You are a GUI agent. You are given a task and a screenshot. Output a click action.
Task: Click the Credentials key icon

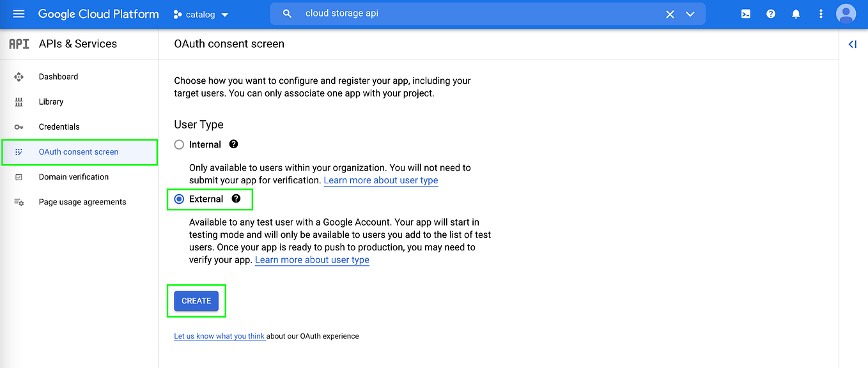[x=19, y=126]
